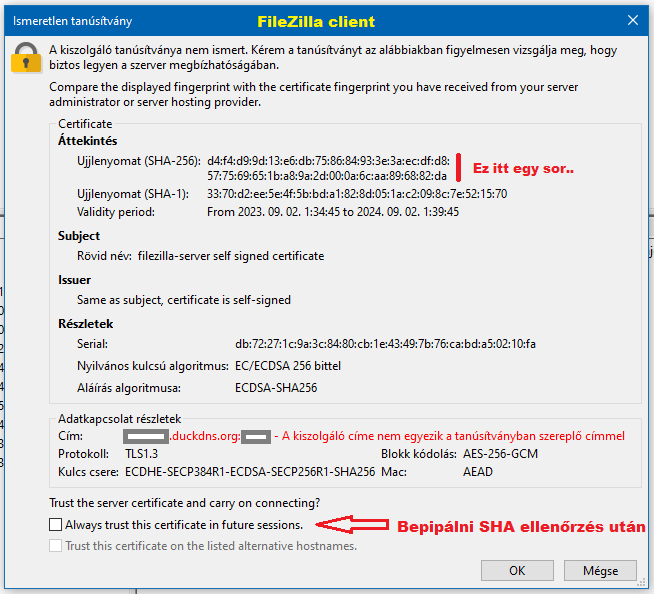Select second SHA-256 fingerprint line starting 57:75

(x=327, y=176)
